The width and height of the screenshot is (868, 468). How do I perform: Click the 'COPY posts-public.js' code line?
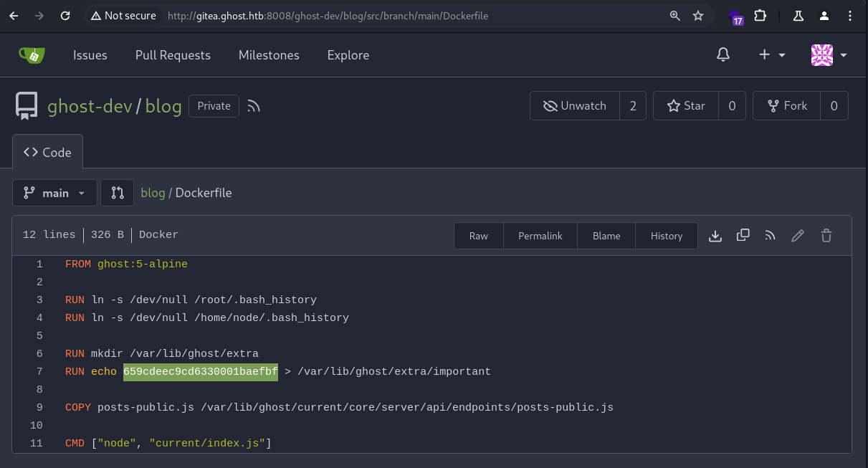point(339,407)
